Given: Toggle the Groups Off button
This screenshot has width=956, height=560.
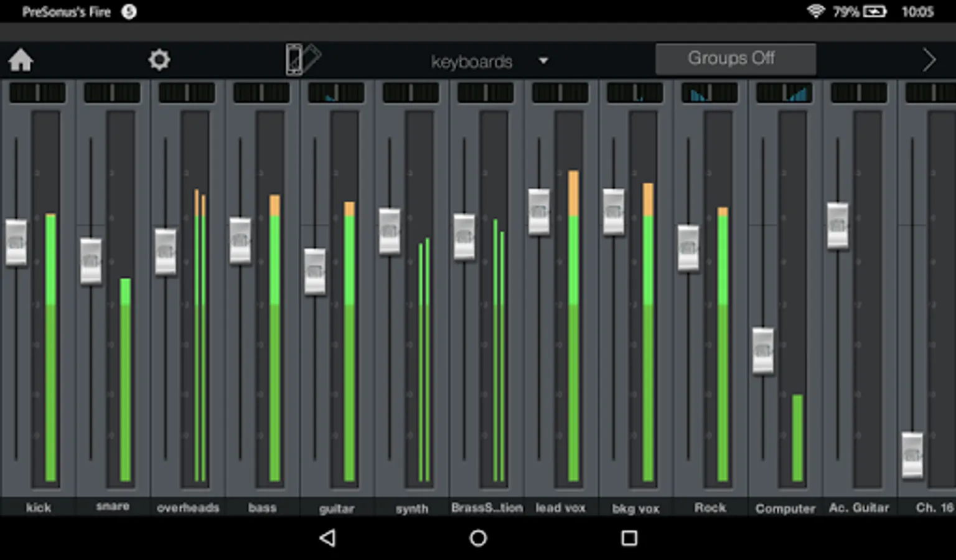Looking at the screenshot, I should [735, 58].
